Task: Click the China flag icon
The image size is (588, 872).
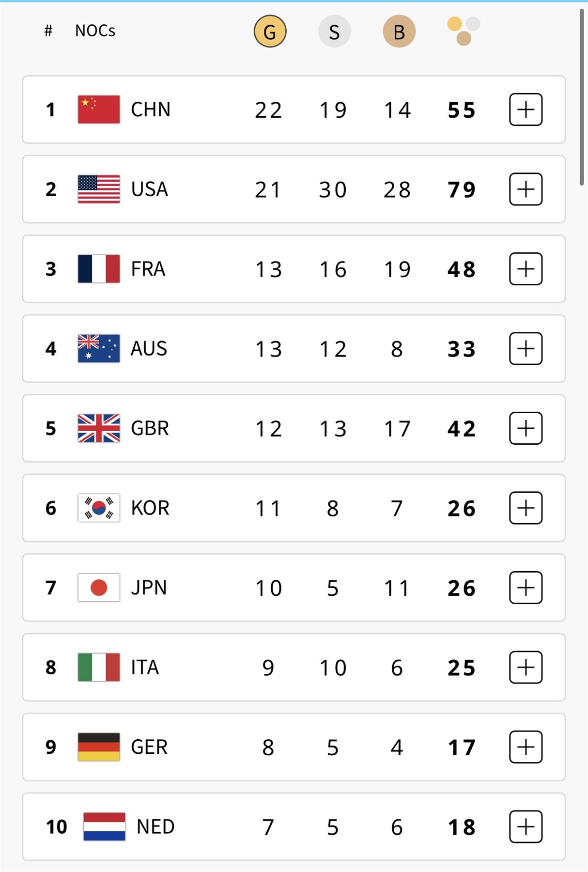Action: (99, 109)
